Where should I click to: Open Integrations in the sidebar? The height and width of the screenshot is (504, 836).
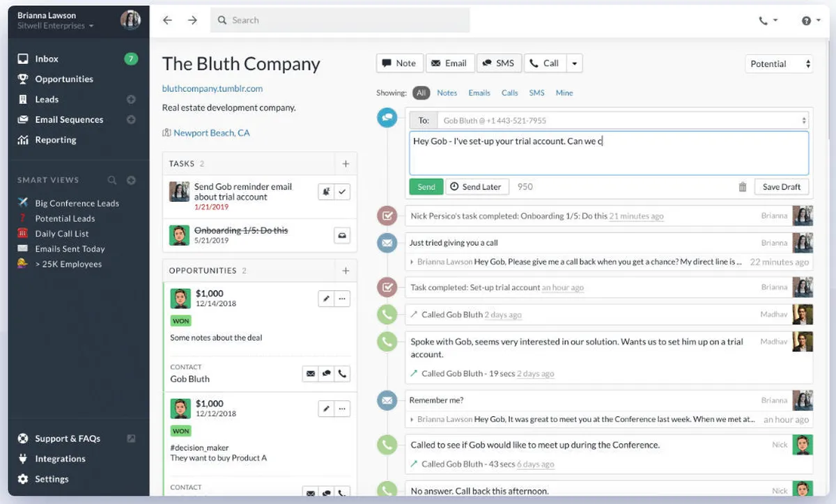point(60,459)
